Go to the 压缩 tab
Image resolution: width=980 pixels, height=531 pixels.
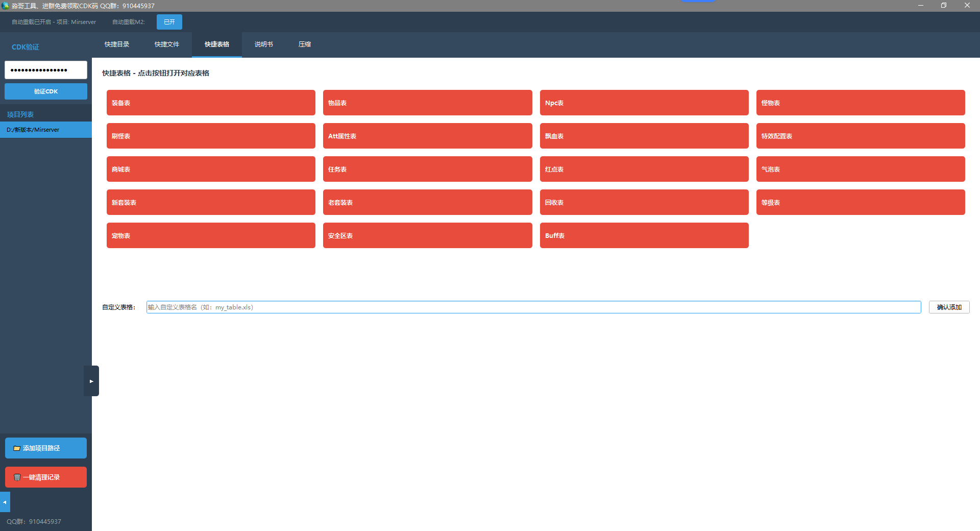(x=305, y=44)
